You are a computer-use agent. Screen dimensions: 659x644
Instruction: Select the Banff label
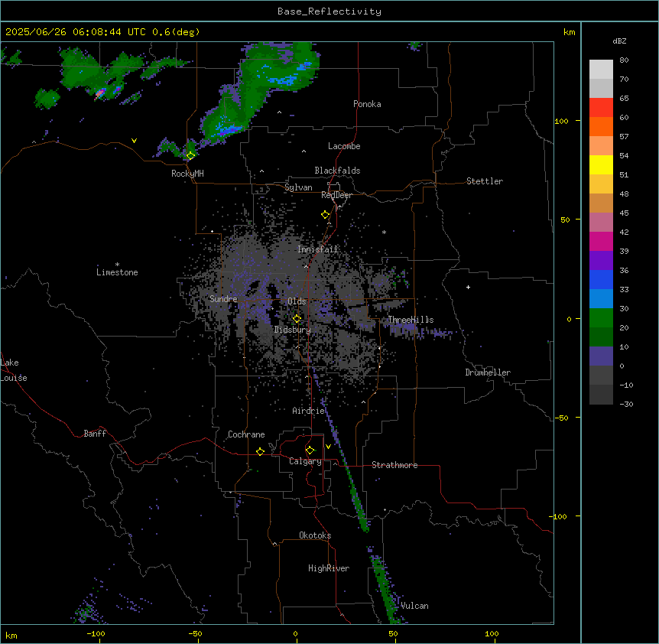tap(95, 434)
